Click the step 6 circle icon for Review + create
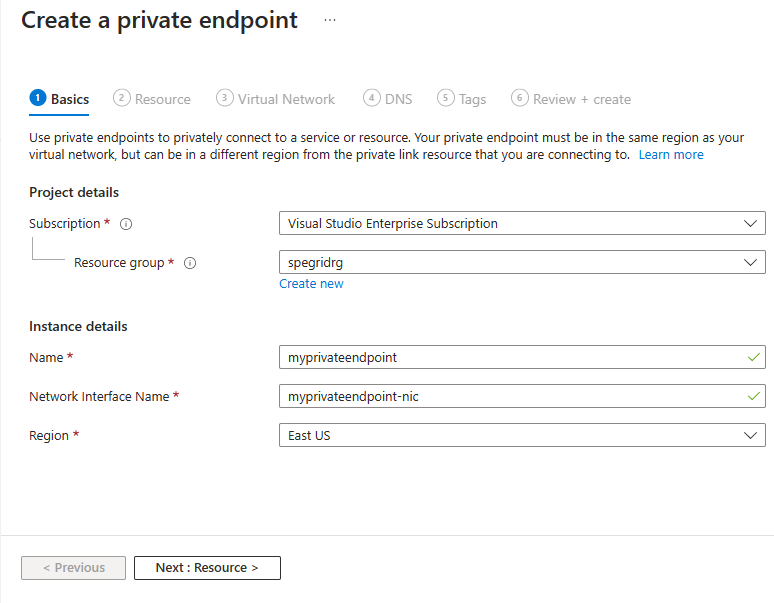This screenshot has height=603, width=774. [x=520, y=98]
